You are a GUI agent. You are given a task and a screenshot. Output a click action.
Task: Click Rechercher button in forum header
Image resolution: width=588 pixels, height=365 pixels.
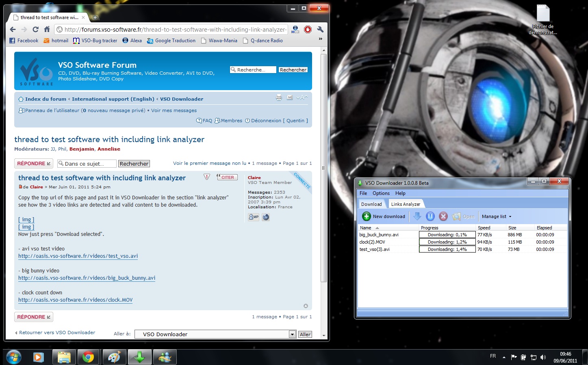(x=293, y=70)
